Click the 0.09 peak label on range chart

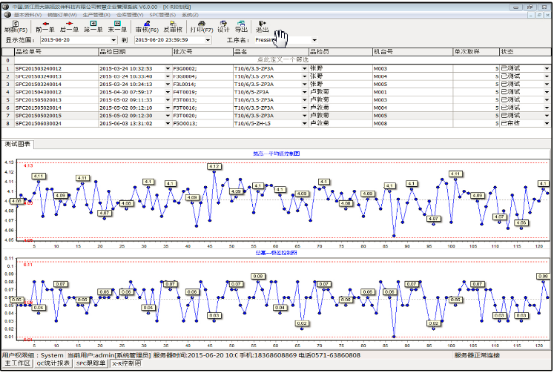(x=258, y=276)
